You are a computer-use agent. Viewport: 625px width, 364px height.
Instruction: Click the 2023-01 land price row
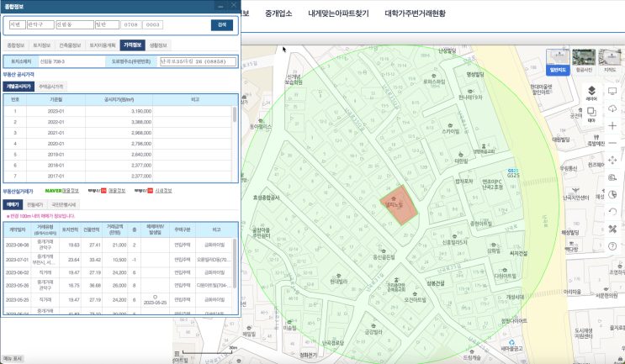pos(118,112)
